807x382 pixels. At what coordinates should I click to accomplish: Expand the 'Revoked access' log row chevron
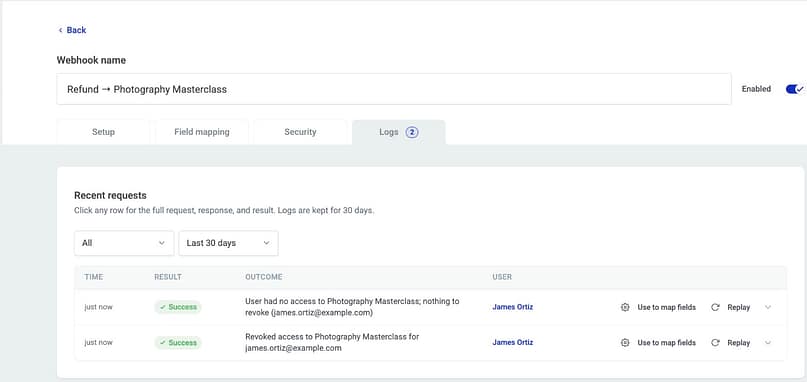[x=768, y=343]
